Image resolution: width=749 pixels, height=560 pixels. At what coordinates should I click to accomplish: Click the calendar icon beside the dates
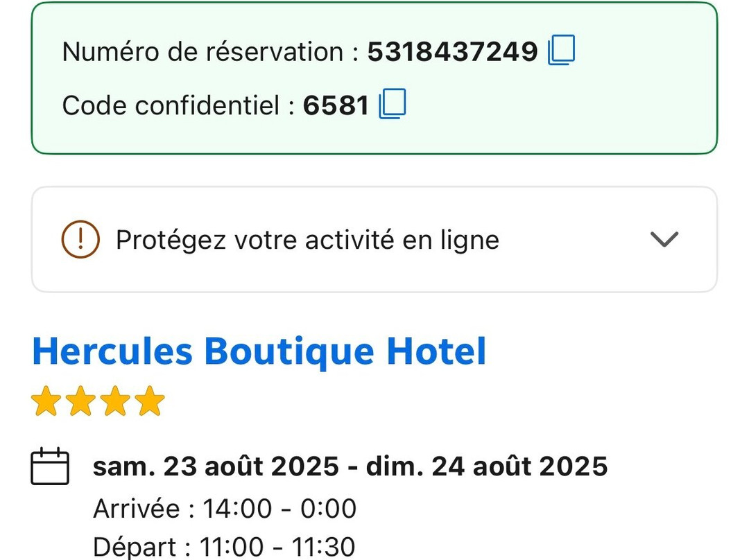[x=50, y=466]
